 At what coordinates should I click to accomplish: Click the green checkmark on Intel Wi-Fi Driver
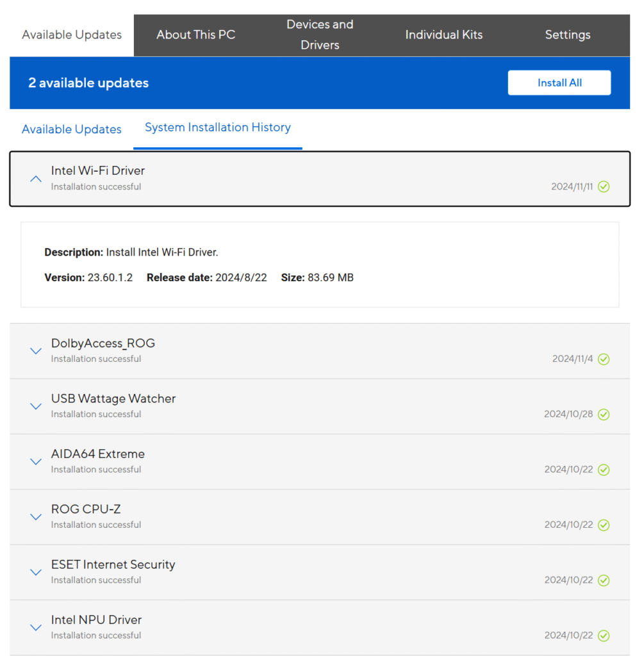(x=603, y=187)
